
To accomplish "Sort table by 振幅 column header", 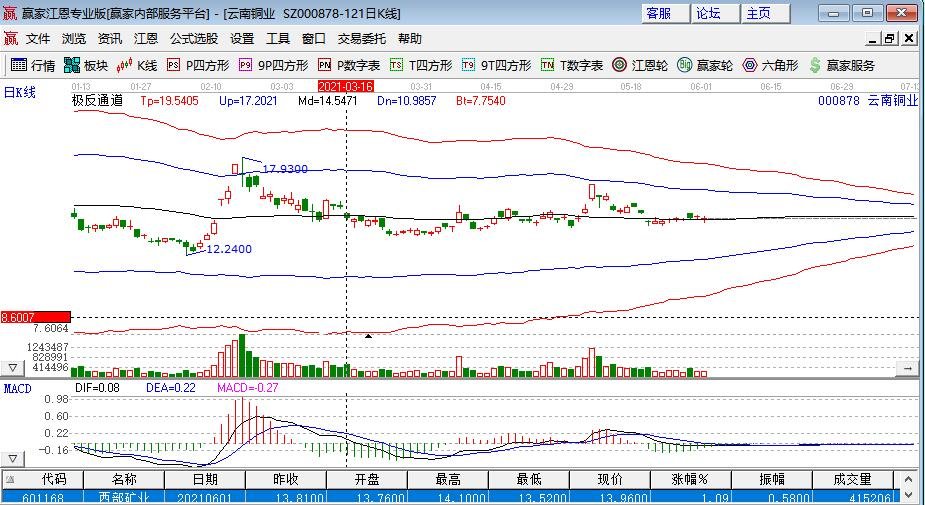I will click(771, 480).
